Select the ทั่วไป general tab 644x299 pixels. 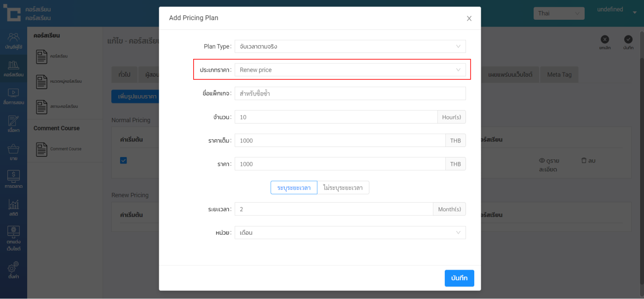[124, 74]
